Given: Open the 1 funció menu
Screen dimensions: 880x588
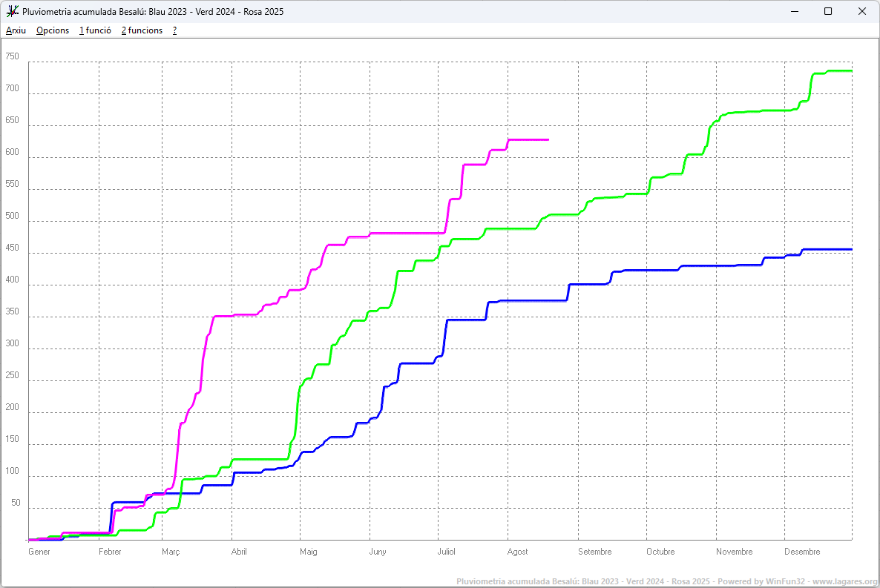Looking at the screenshot, I should pyautogui.click(x=95, y=30).
